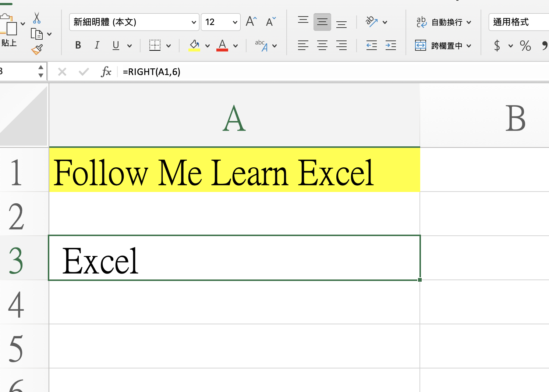The height and width of the screenshot is (392, 549).
Task: Click the text orientation icon
Action: [x=372, y=22]
